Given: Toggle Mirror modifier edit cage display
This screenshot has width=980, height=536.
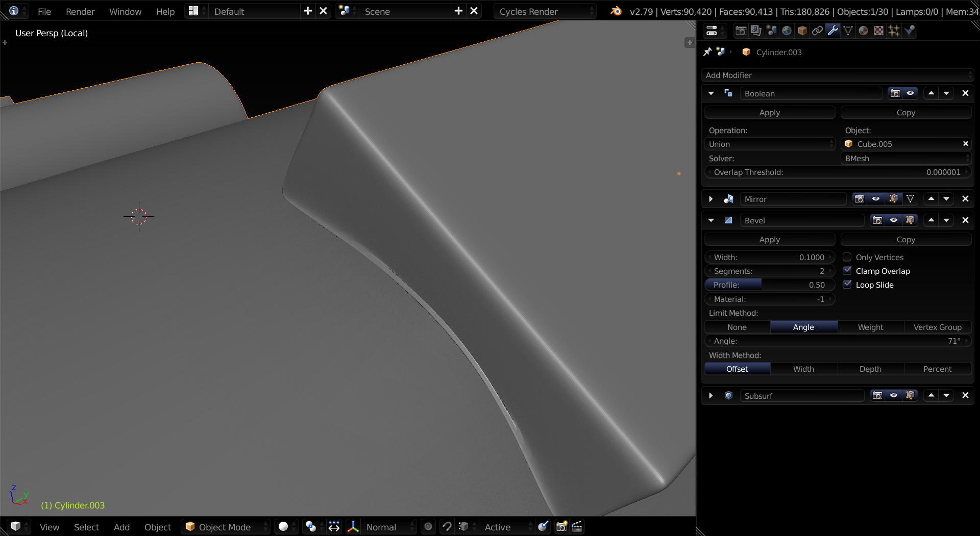Looking at the screenshot, I should [910, 199].
